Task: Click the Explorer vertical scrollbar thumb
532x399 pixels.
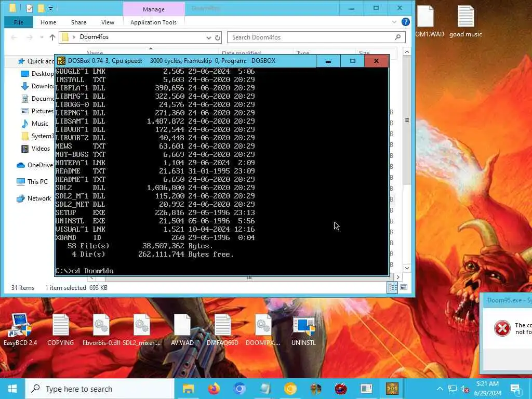Action: (407, 120)
